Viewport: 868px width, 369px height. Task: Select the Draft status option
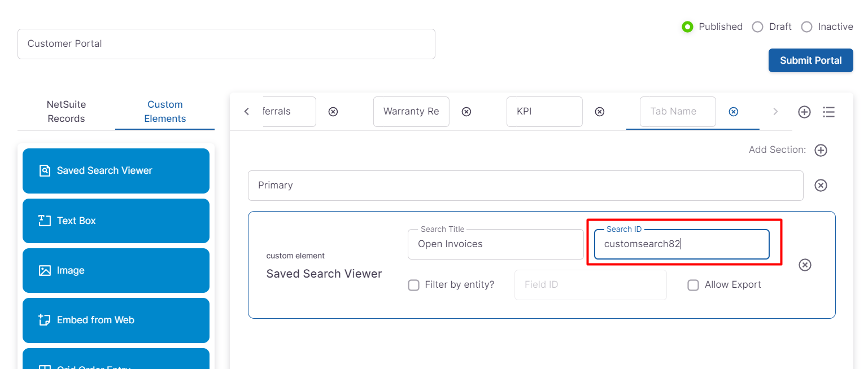(x=758, y=27)
